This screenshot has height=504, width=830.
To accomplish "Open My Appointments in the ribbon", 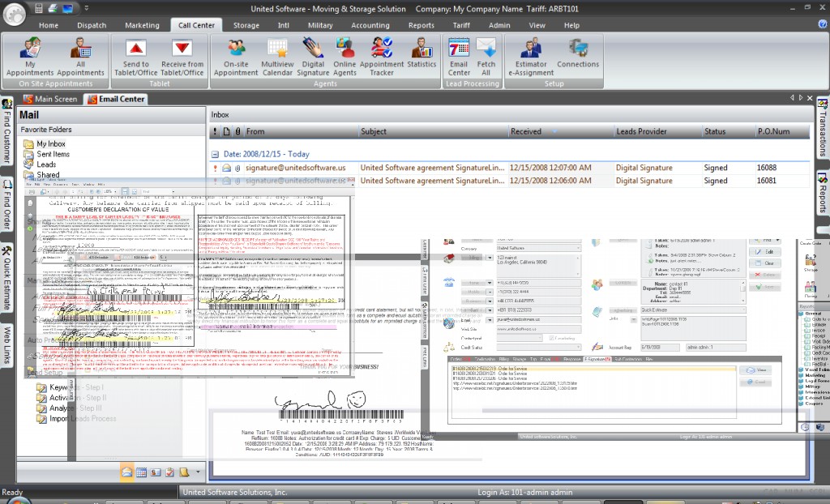I will coord(30,58).
